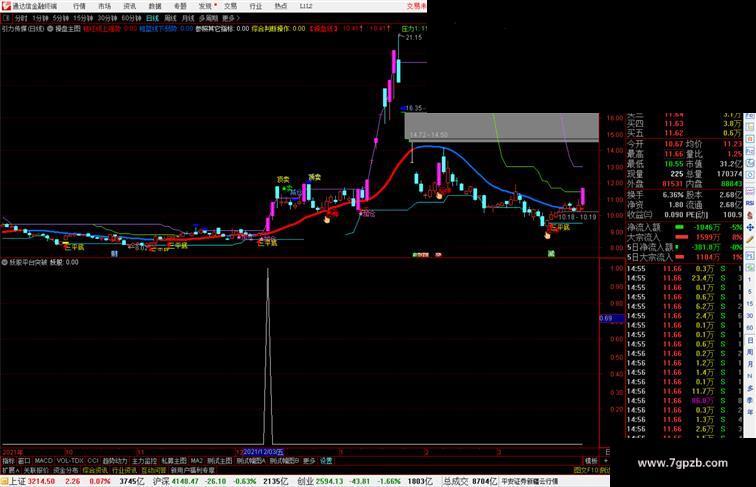
Task: Click the 月 period shortcut in right sidebar
Action: coord(750,365)
